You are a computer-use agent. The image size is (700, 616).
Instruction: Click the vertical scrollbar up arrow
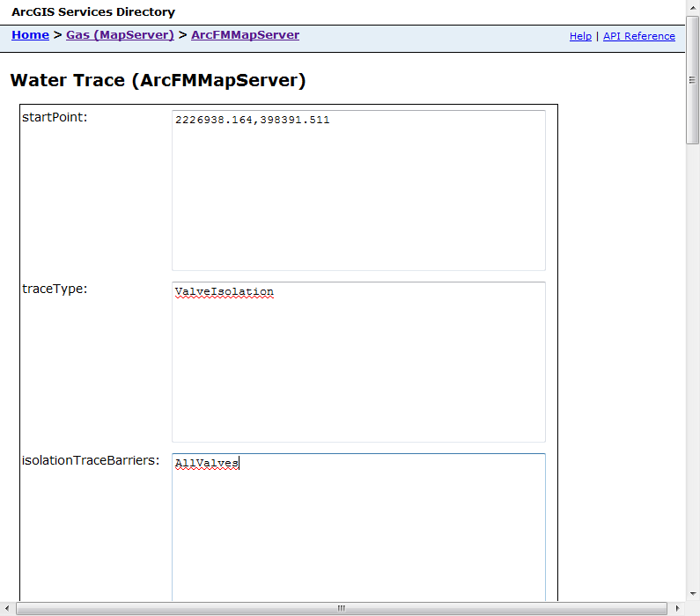tap(693, 8)
